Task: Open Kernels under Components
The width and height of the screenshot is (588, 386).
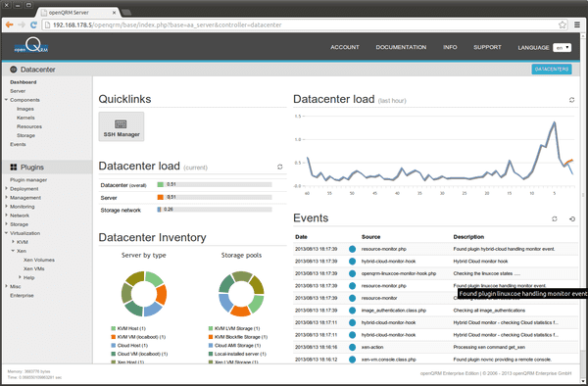Action: pos(25,118)
